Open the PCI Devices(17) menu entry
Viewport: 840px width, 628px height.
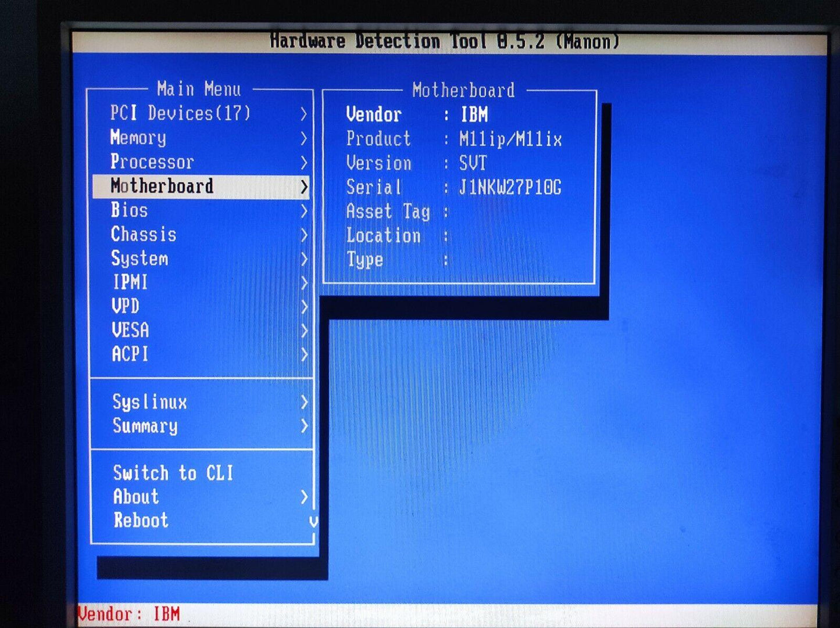[x=180, y=113]
